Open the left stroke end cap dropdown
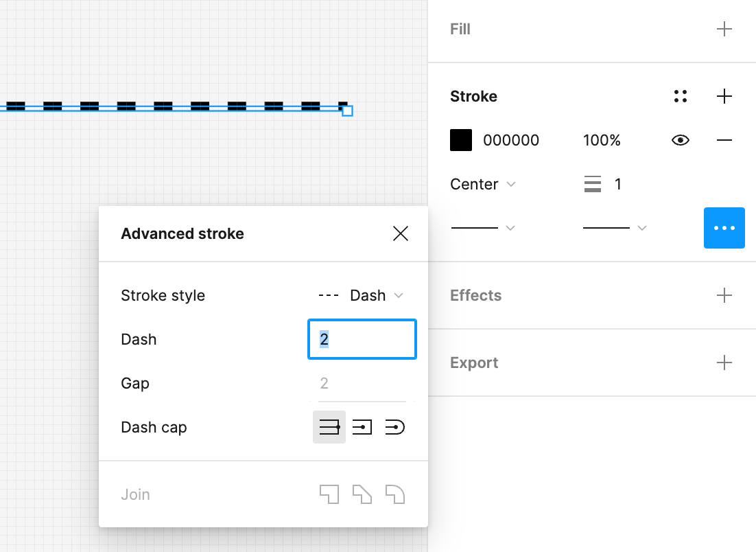756x552 pixels. (482, 228)
